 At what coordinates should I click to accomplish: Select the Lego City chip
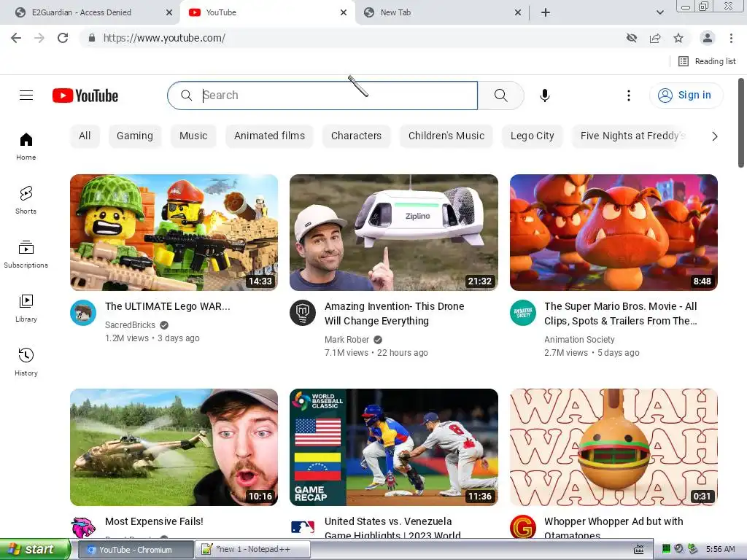pyautogui.click(x=532, y=136)
